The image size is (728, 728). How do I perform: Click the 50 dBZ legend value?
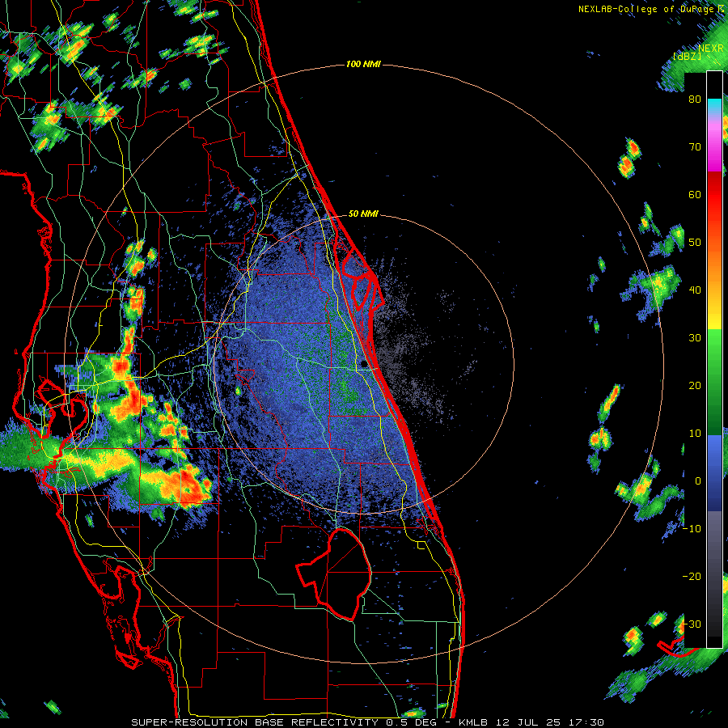point(695,243)
